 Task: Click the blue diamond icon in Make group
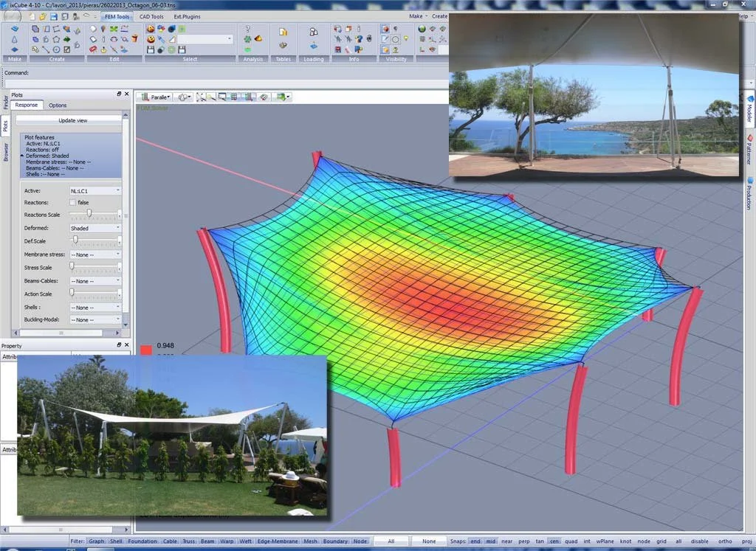15,49
